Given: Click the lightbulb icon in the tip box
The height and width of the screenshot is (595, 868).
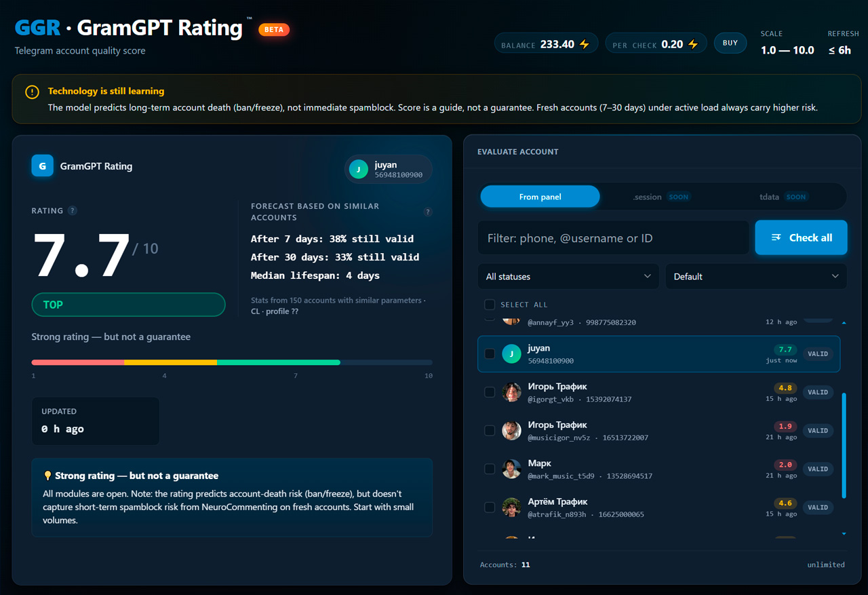Looking at the screenshot, I should pos(47,476).
